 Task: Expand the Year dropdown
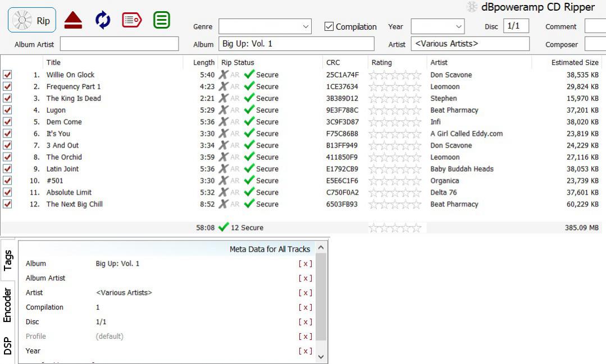click(459, 26)
